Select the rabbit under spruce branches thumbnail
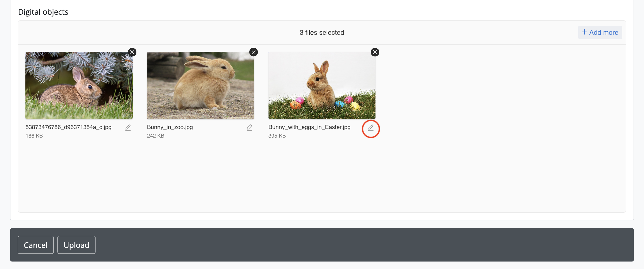 (x=79, y=85)
